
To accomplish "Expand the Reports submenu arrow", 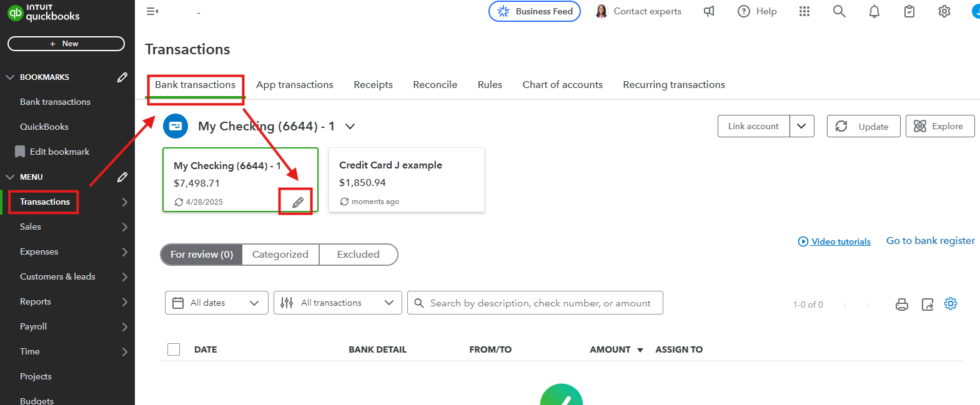I will 125,302.
